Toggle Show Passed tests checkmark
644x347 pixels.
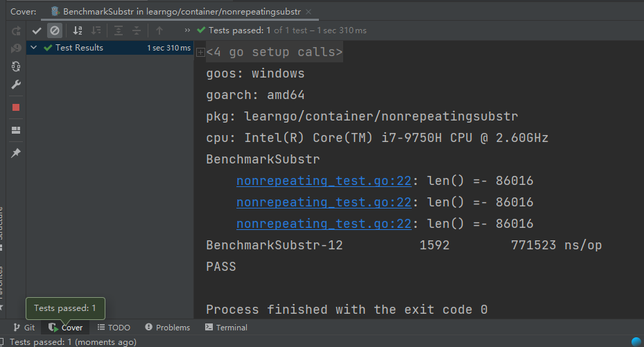[37, 30]
